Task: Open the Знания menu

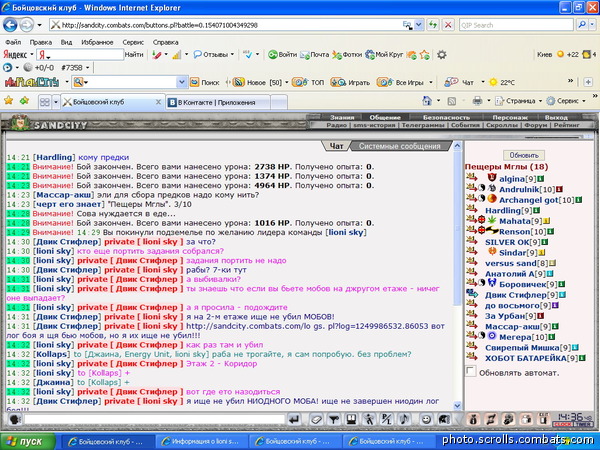Action: point(342,117)
